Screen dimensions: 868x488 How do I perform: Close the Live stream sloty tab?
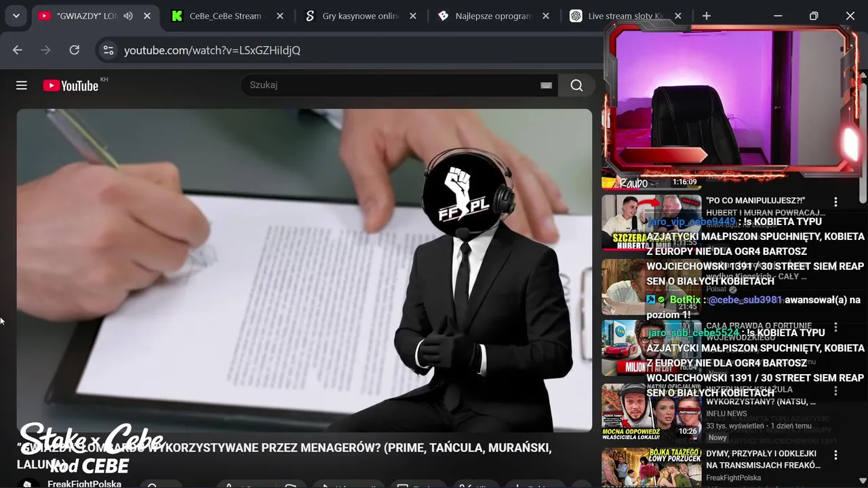678,16
